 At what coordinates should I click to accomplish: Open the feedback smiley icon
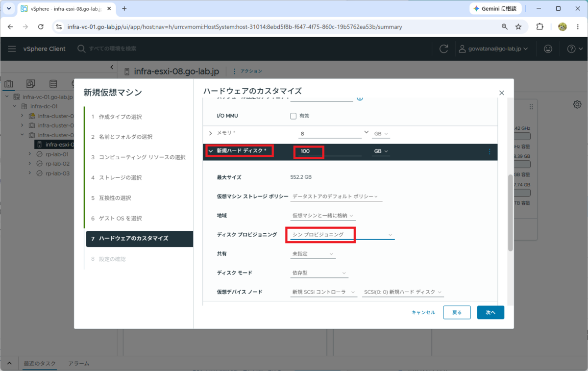[x=548, y=49]
